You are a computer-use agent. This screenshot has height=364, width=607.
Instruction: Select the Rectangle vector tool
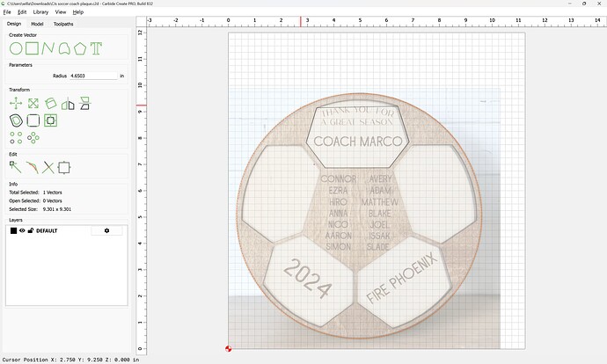33,48
